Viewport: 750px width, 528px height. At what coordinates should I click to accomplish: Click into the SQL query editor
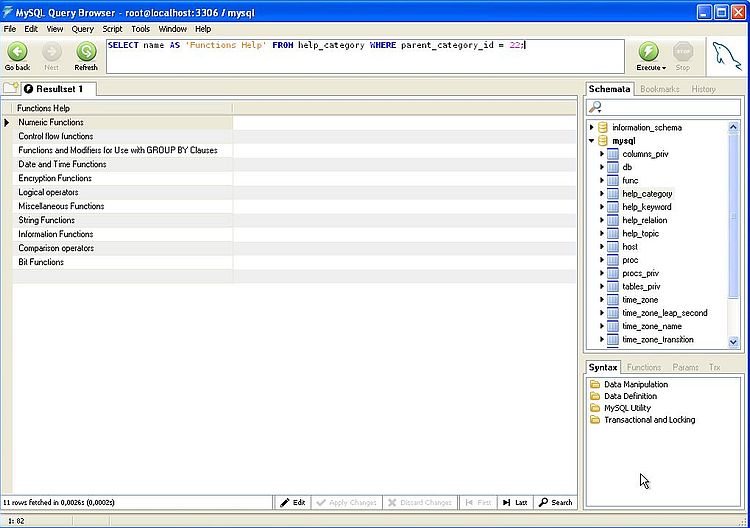pyautogui.click(x=365, y=56)
